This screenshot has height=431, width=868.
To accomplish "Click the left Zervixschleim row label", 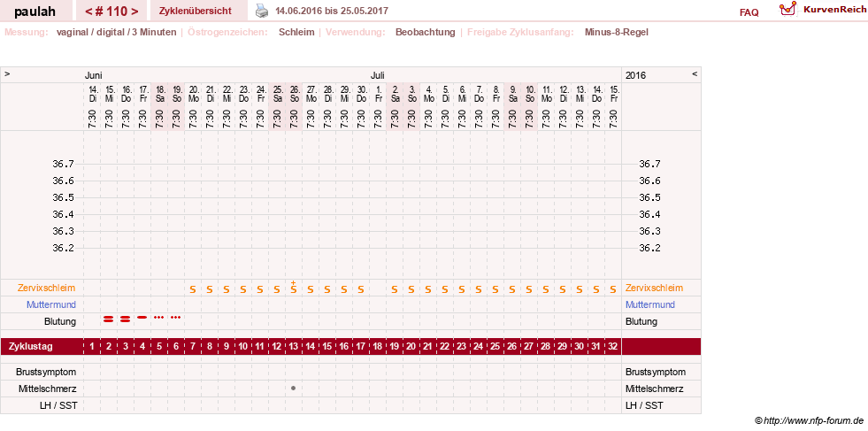I will point(47,289).
